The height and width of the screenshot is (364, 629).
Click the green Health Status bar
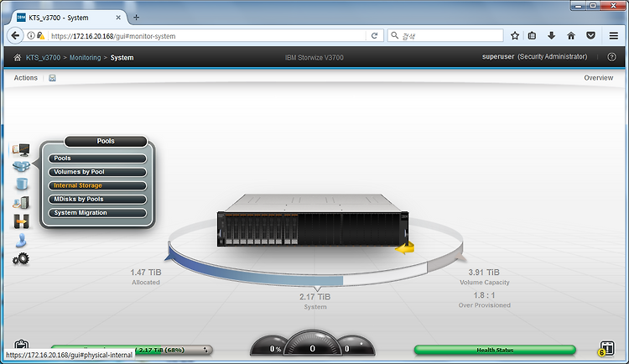(x=495, y=350)
